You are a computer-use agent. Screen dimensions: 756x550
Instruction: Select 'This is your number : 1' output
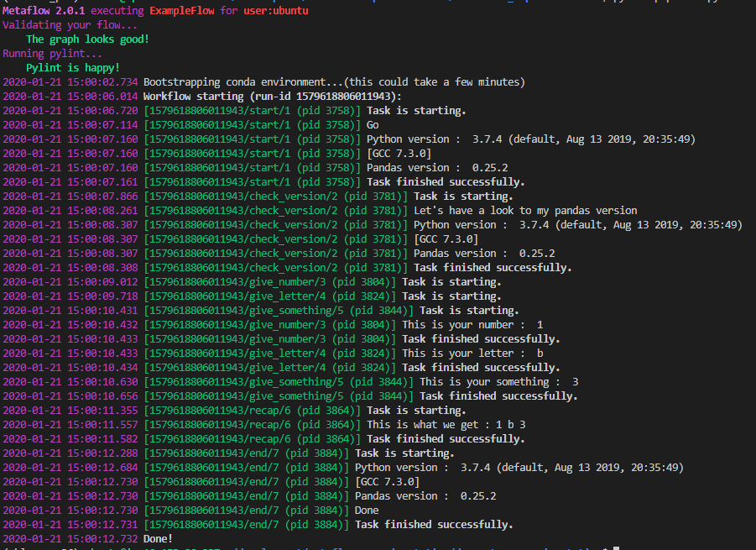(x=472, y=325)
